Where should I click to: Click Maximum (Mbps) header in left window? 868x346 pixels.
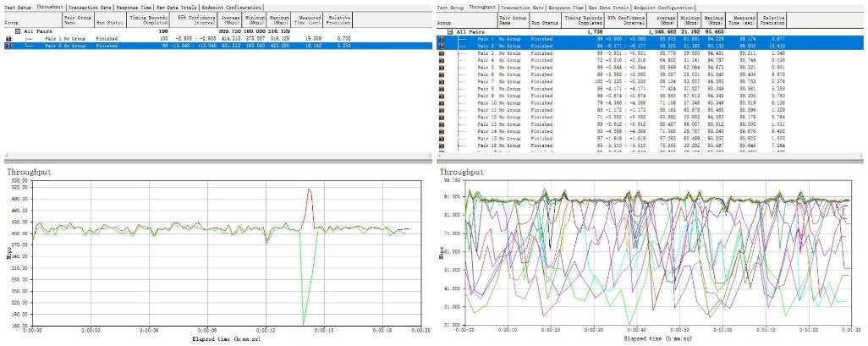pos(279,20)
